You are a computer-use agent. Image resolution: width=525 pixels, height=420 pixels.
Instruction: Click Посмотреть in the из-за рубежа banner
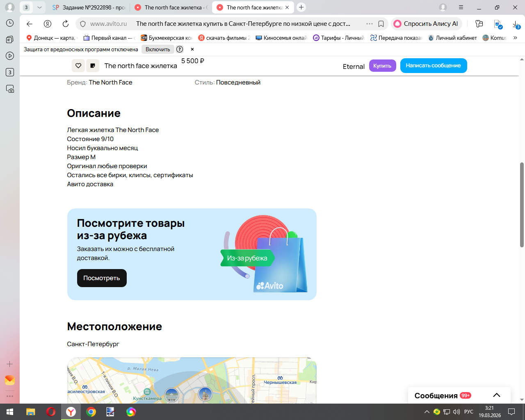102,278
